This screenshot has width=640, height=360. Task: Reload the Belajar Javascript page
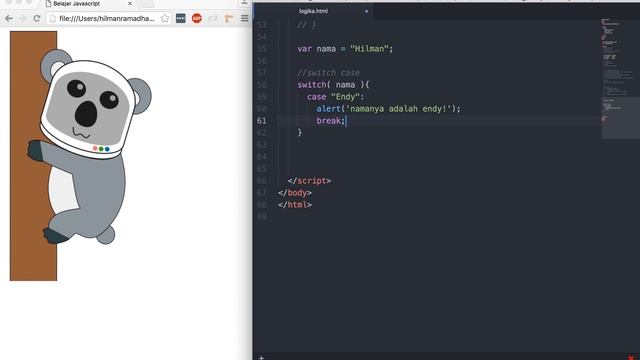pyautogui.click(x=37, y=18)
